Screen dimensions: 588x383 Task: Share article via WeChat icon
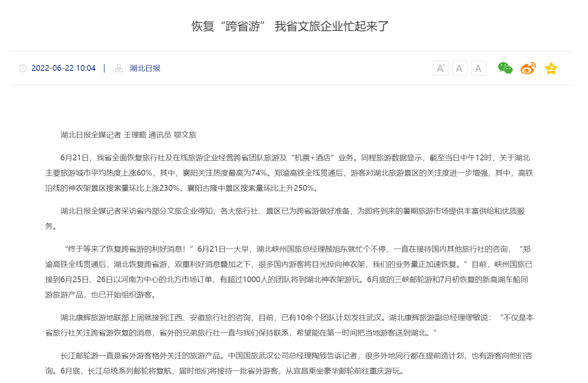click(505, 68)
